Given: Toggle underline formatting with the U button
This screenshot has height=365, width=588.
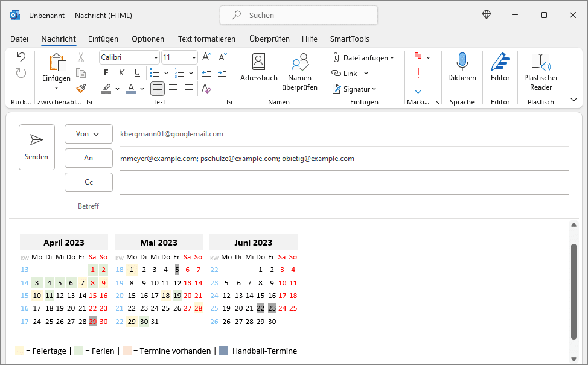Looking at the screenshot, I should tap(137, 73).
